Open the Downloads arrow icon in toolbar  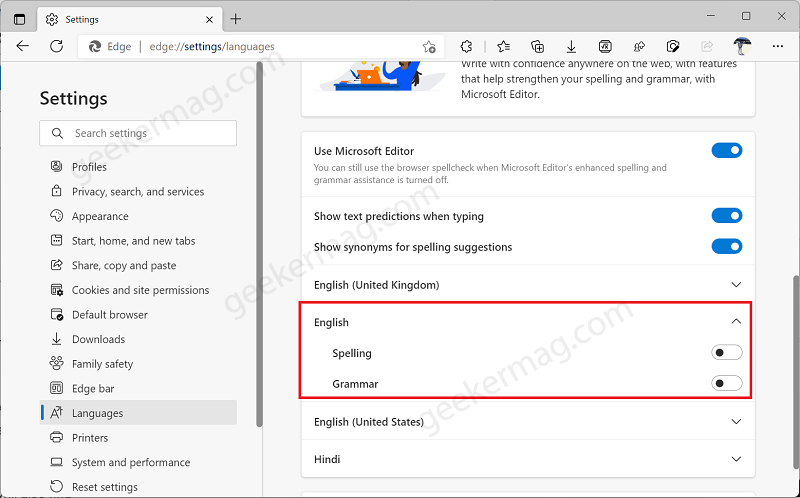(x=571, y=46)
